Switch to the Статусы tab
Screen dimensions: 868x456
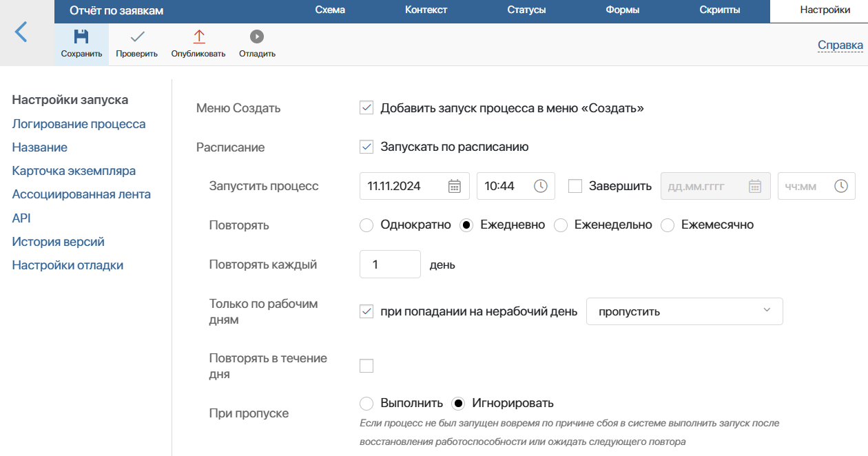tap(526, 10)
